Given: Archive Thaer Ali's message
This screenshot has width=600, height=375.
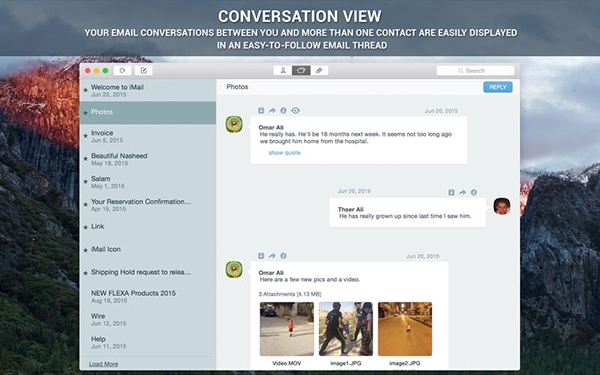Looking at the screenshot, I should coord(452,192).
